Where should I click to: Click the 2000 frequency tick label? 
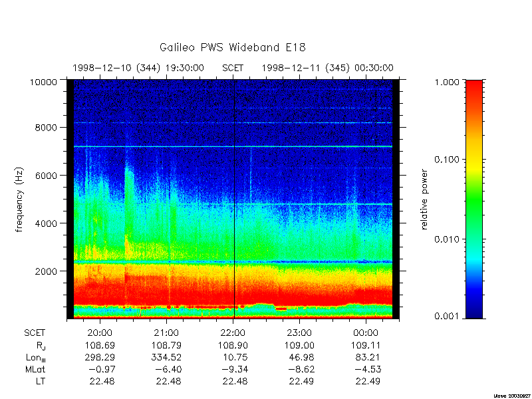47,271
